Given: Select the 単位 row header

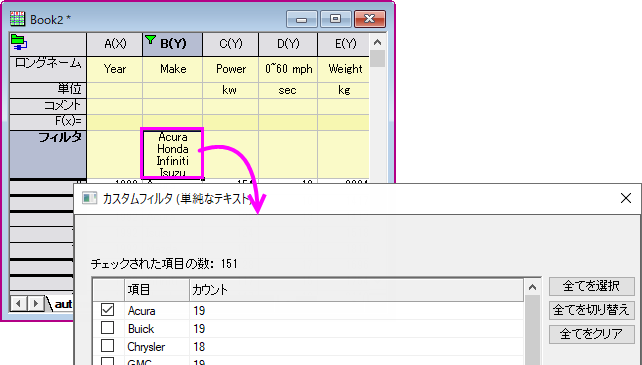Looking at the screenshot, I should tap(48, 90).
